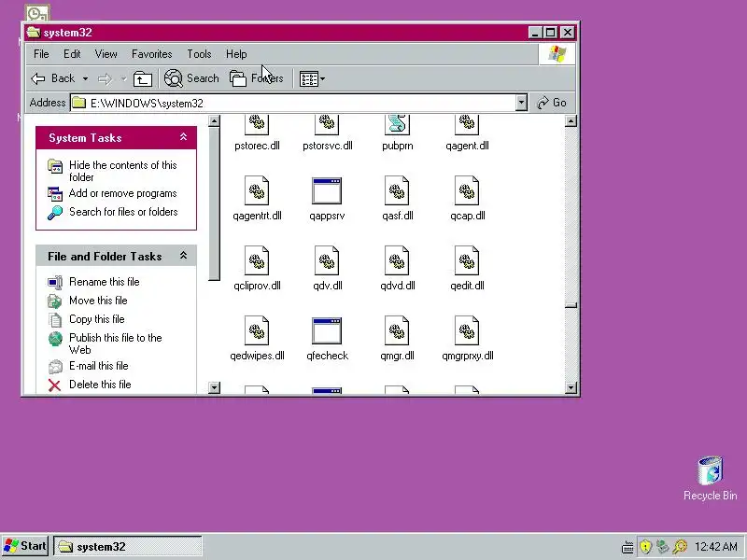Select the qcliprov.dll file icon

[257, 260]
